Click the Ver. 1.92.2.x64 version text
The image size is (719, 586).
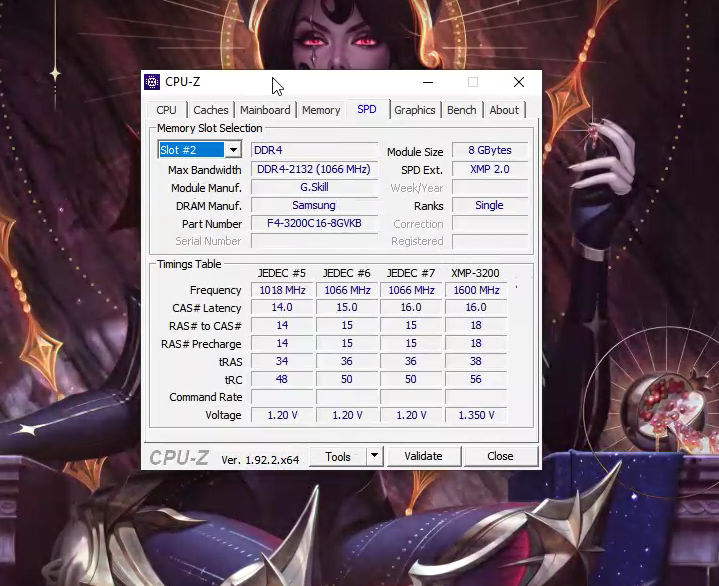[x=260, y=460]
